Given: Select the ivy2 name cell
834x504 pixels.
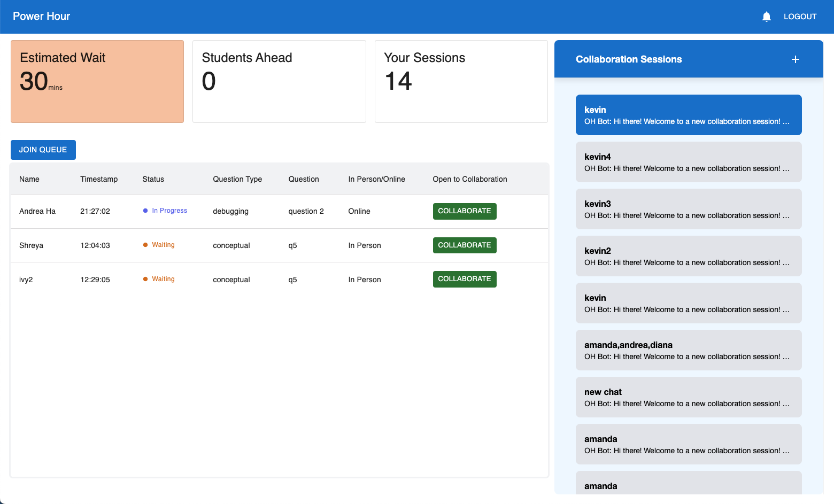Looking at the screenshot, I should (26, 280).
